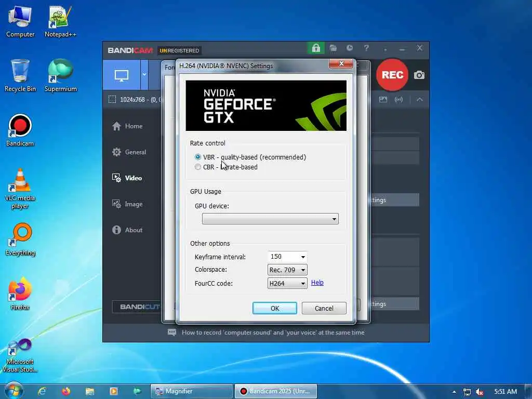The image size is (532, 399).
Task: Collapse the Bandicam panel with chevron
Action: [420, 99]
